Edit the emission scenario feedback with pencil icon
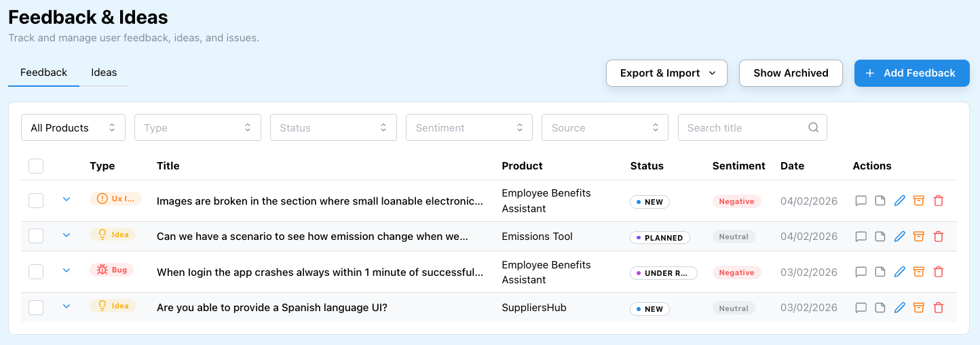980x345 pixels. click(x=900, y=237)
